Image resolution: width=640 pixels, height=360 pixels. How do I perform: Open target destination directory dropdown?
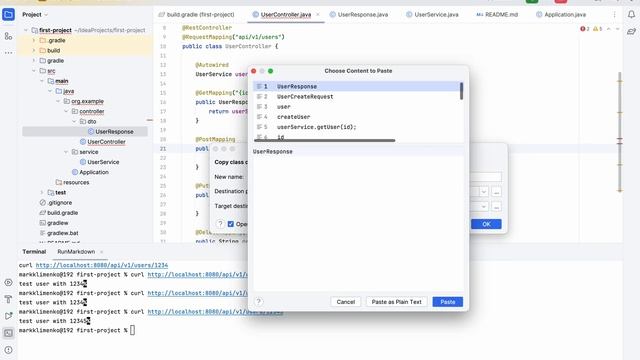click(484, 207)
